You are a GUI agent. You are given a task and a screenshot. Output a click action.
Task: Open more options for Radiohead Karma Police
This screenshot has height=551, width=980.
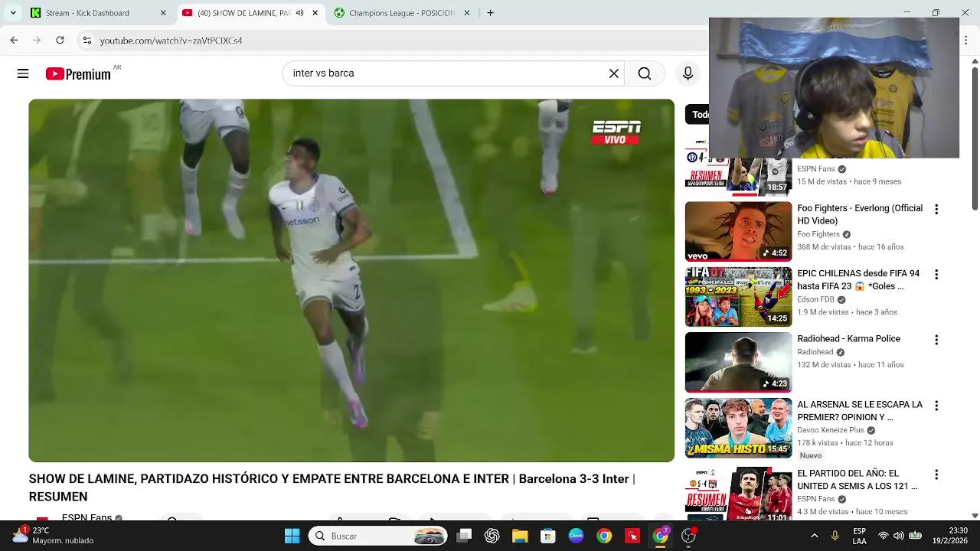(x=936, y=340)
